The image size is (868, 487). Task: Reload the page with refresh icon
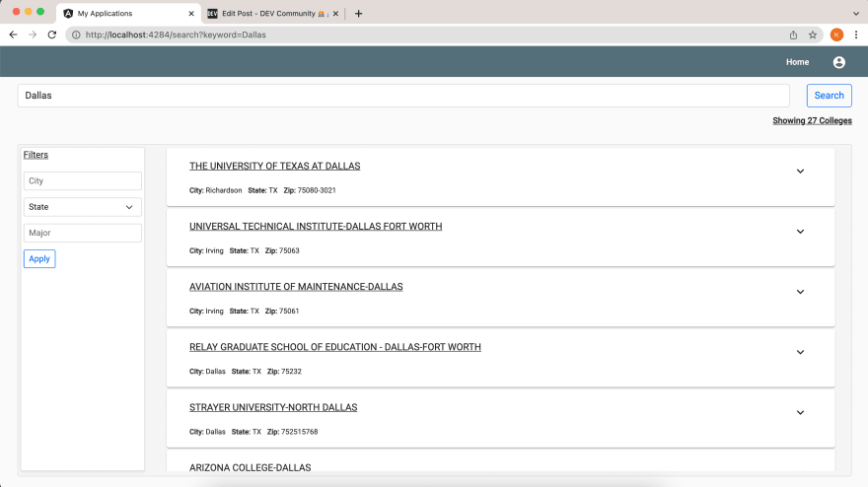[52, 35]
